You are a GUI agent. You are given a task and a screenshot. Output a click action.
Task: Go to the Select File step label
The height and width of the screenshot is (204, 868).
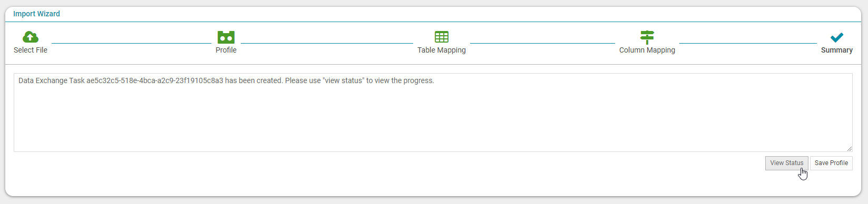[x=31, y=50]
